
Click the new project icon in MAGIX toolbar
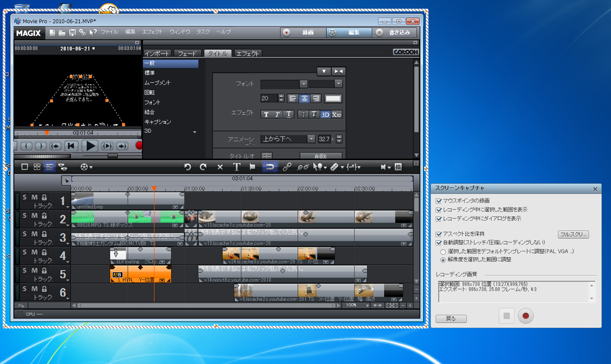[52, 32]
